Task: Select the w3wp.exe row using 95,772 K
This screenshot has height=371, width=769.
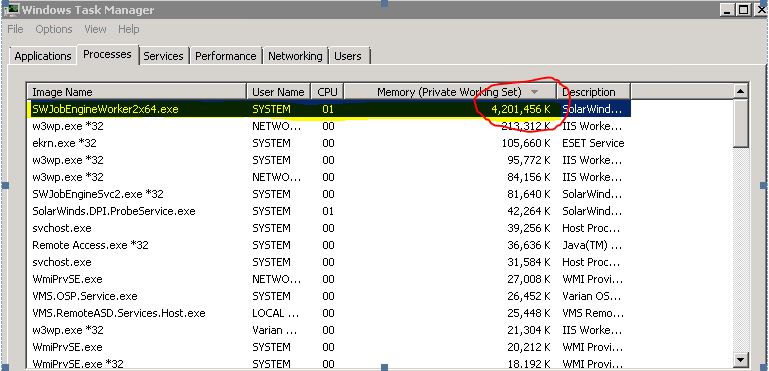Action: 329,160
